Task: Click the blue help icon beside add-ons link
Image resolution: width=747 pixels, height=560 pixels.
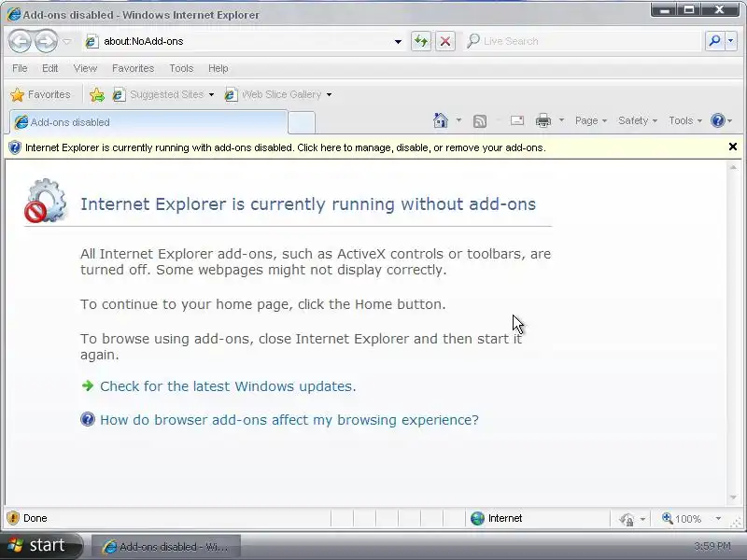Action: tap(88, 419)
